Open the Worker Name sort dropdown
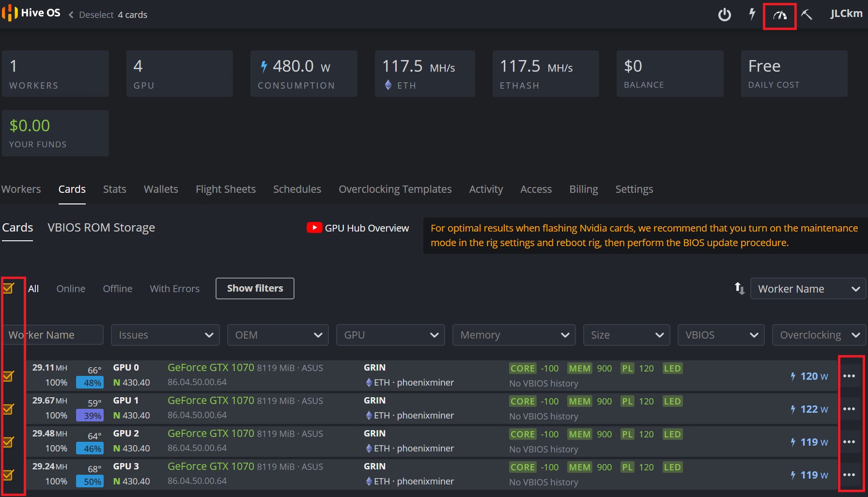This screenshot has height=497, width=868. (808, 289)
